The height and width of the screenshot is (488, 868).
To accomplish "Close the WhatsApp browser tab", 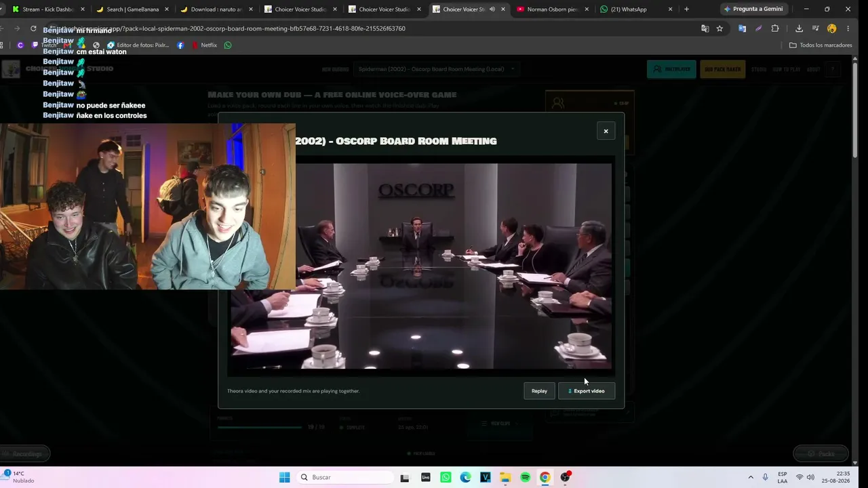I will tap(671, 9).
